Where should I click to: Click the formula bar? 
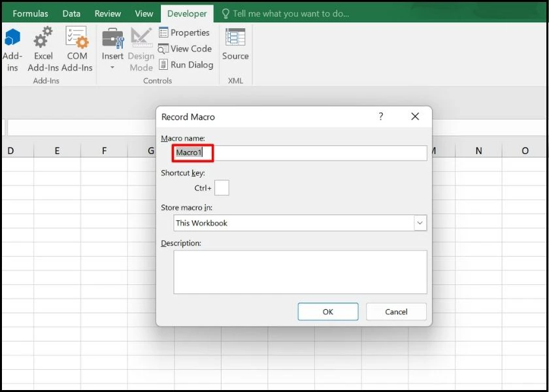[x=81, y=127]
